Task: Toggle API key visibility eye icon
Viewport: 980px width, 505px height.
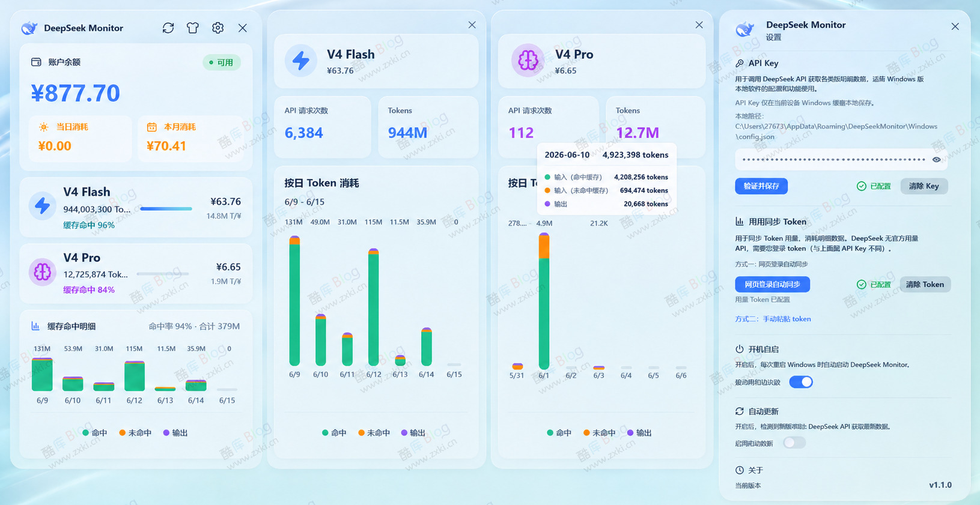Action: tap(936, 160)
